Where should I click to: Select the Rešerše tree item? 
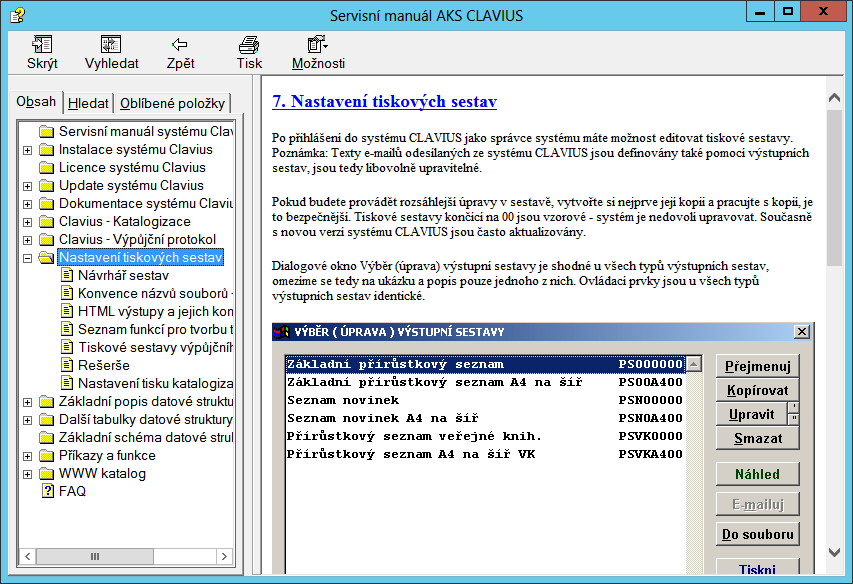click(x=103, y=365)
